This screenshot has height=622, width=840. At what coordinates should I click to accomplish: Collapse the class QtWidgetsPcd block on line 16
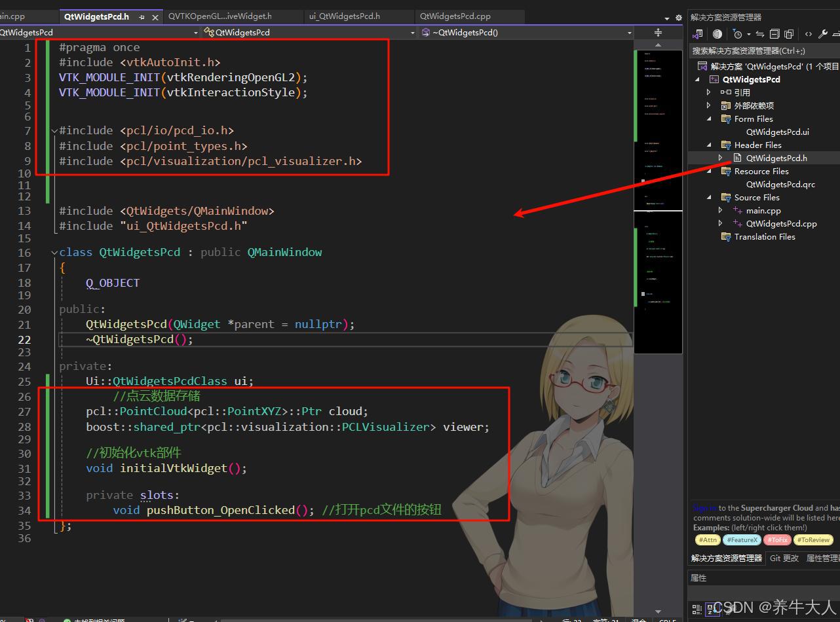tap(54, 253)
